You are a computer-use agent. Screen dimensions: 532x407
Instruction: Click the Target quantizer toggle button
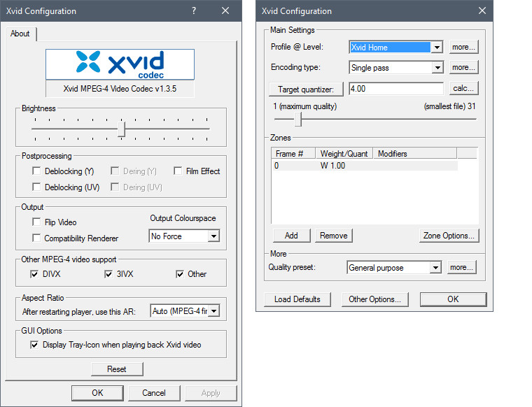(306, 89)
